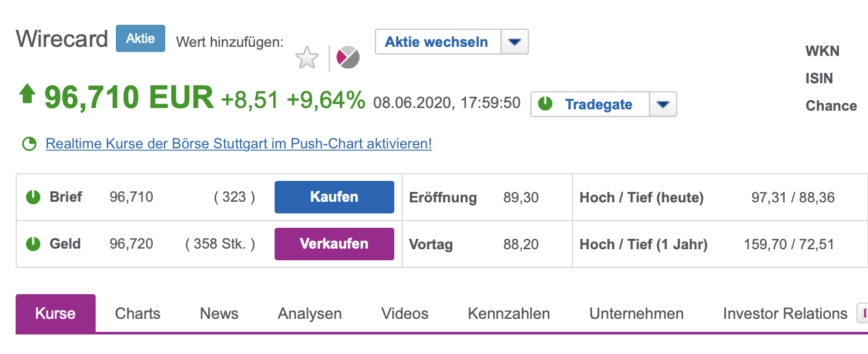The height and width of the screenshot is (354, 868).
Task: Open the Unternehmen tab
Action: point(636,314)
